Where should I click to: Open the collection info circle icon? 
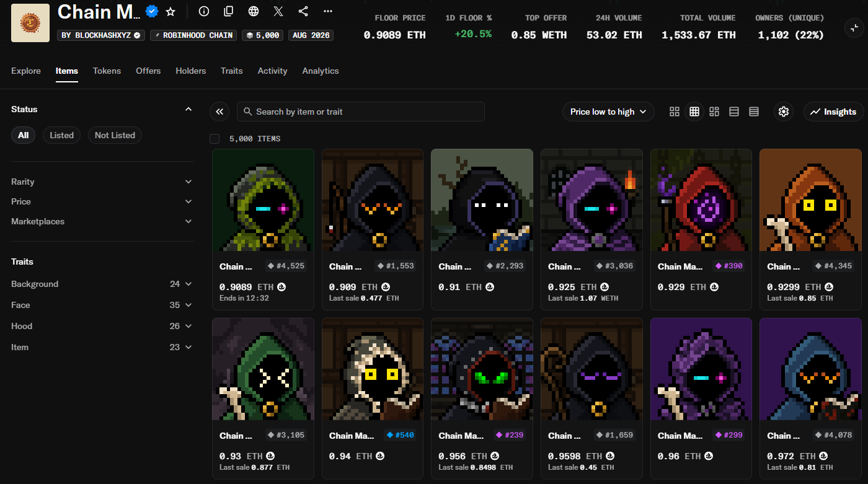click(204, 11)
